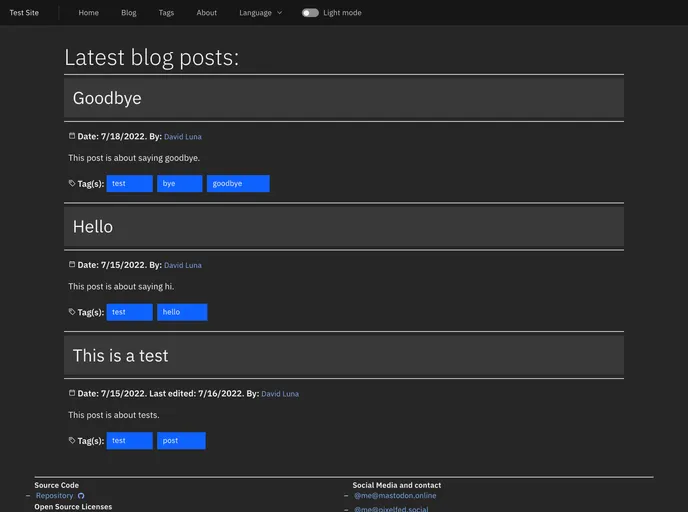Navigate to the About page

[x=206, y=13]
